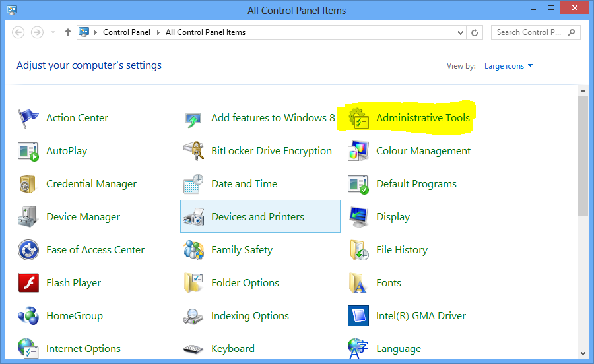
Task: Click the scrollbar down arrow
Action: (x=583, y=353)
